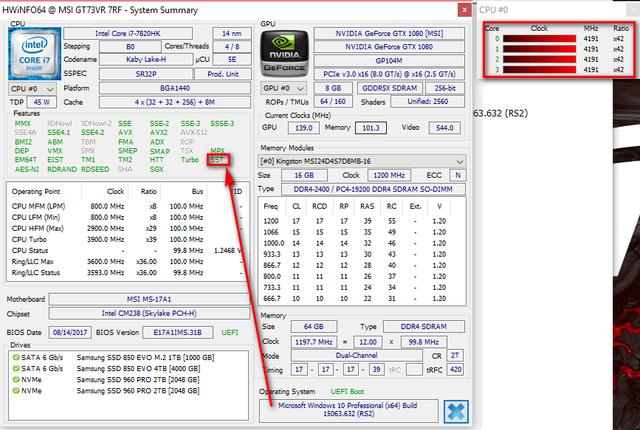Viewport: 640px width, 430px height.
Task: Click the NVIDIA GeForce GTX 1080 [MSI] field
Action: click(389, 33)
